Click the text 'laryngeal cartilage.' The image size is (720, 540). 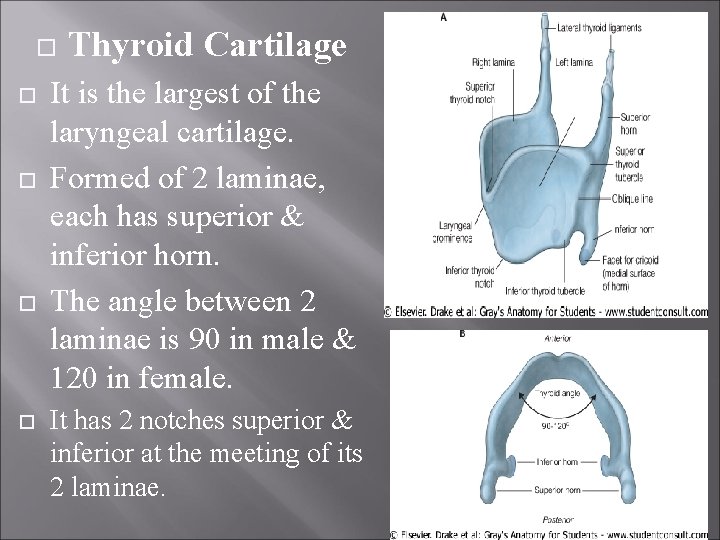click(x=172, y=133)
